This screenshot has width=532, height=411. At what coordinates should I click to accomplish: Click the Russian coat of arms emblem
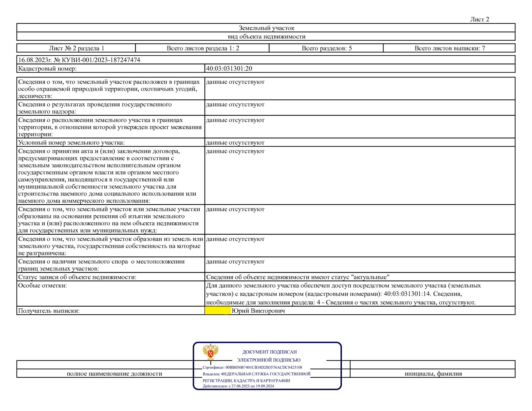(210, 352)
